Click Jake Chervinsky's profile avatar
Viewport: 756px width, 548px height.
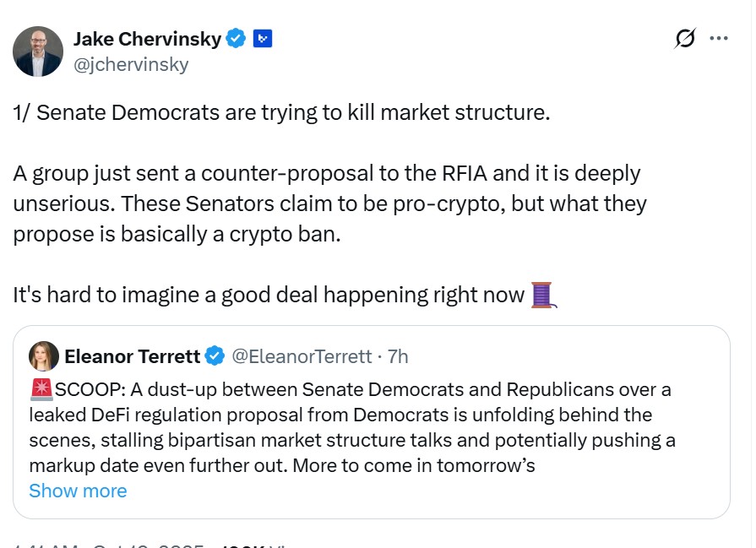(38, 52)
